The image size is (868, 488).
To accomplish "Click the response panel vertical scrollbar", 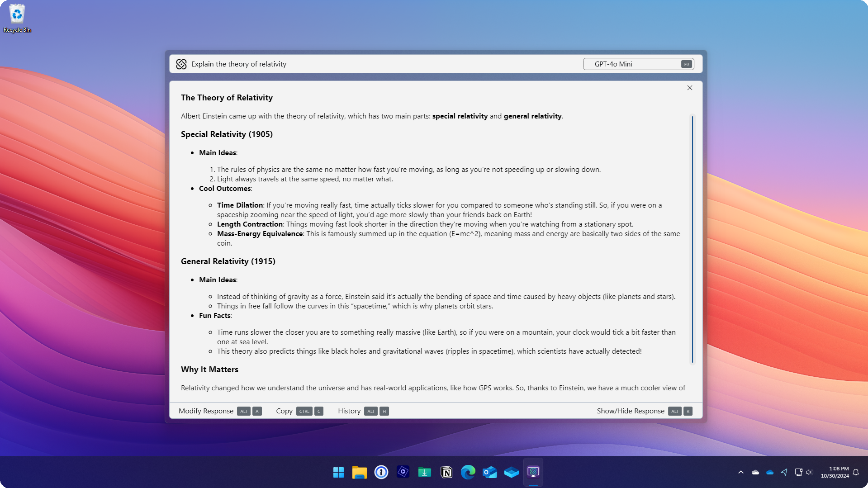I will coord(692,239).
